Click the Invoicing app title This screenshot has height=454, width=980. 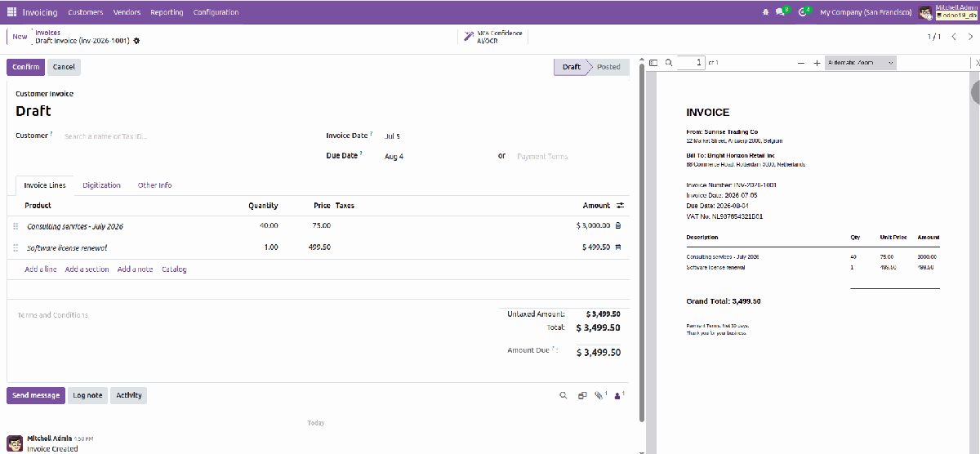click(x=40, y=12)
